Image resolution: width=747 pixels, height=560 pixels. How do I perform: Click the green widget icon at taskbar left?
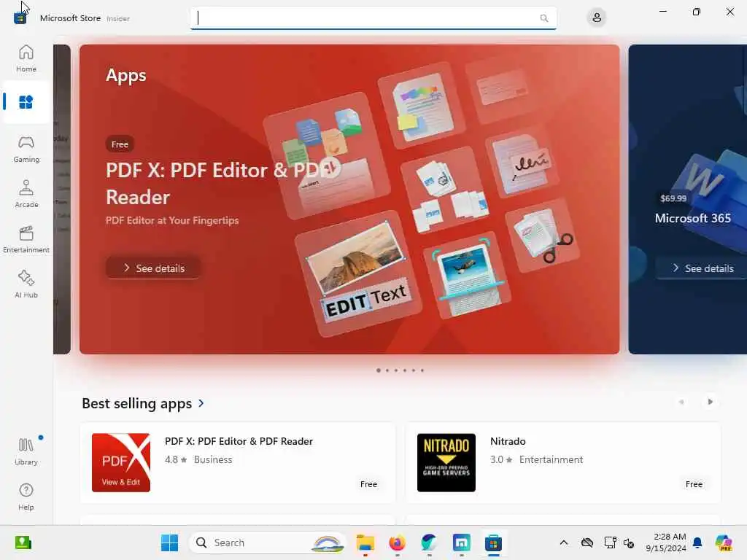(x=23, y=542)
